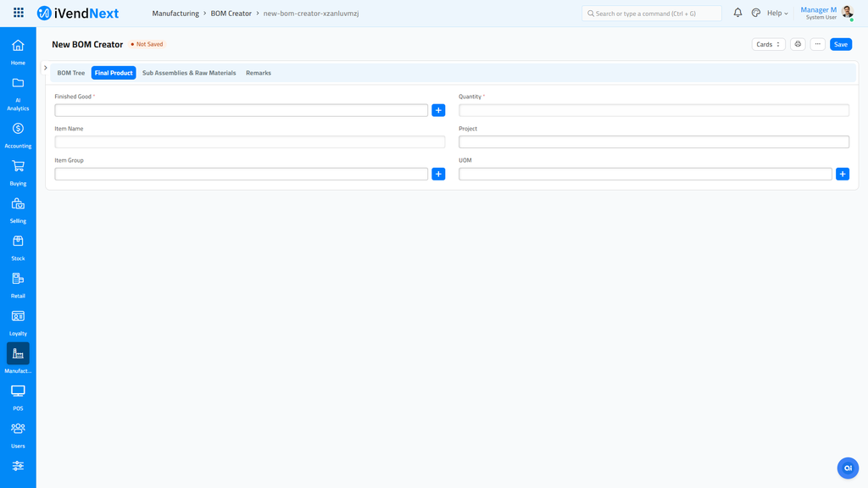Add new Item Group with plus button
Screen dimensions: 868x488
point(438,174)
